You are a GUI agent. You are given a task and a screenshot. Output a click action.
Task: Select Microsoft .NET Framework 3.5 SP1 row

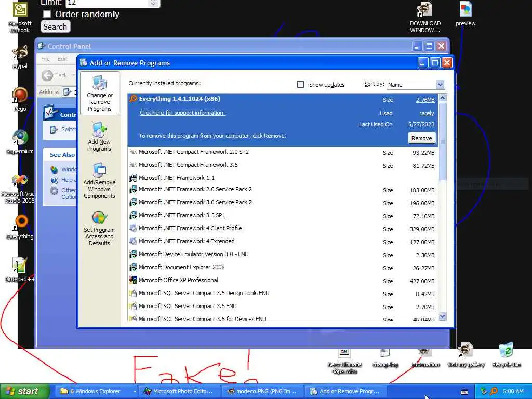(283, 216)
